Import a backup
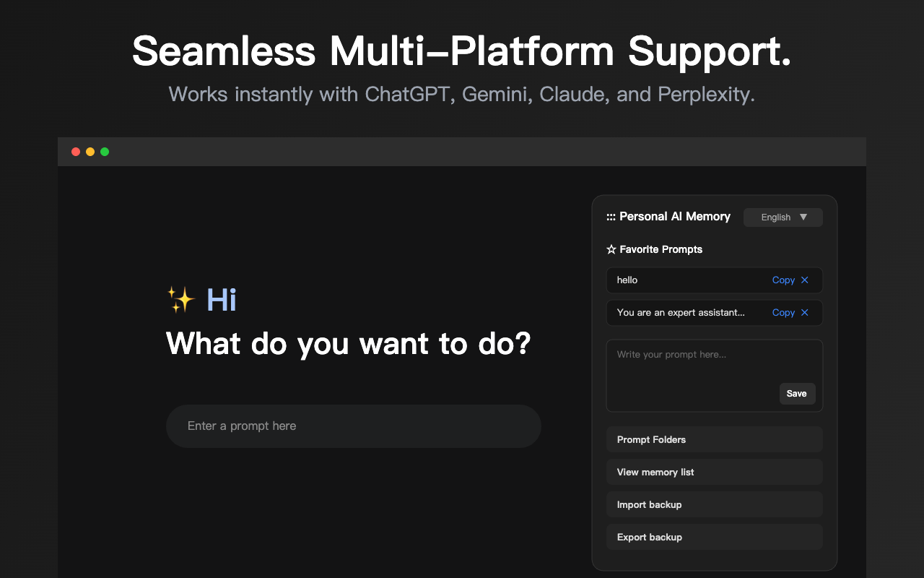 coord(714,504)
